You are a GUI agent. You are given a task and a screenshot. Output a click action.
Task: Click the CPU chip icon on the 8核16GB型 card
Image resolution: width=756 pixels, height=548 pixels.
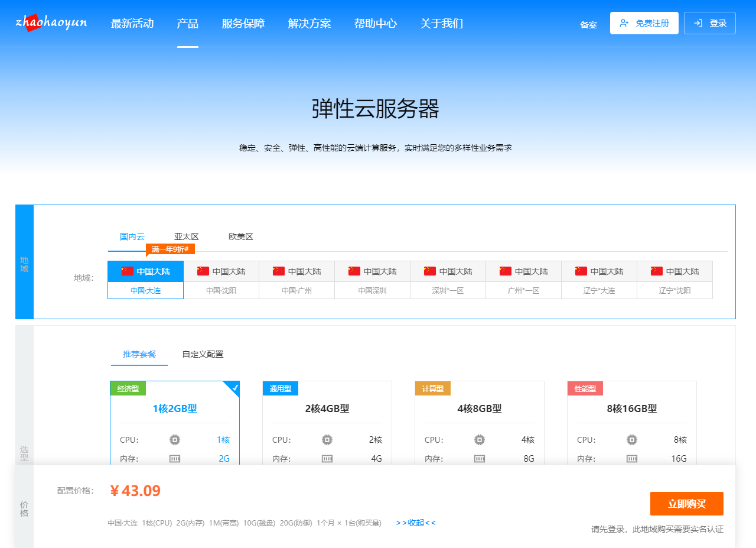click(631, 440)
